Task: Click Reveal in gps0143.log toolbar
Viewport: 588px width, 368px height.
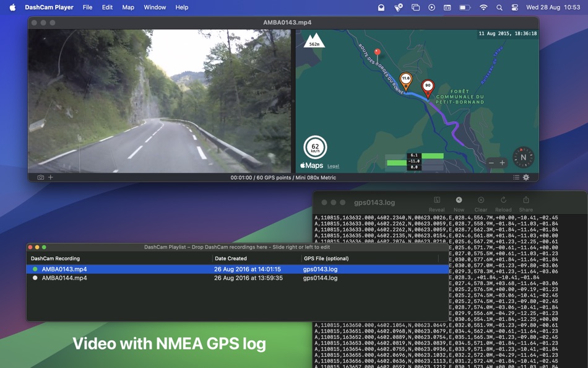Action: [x=436, y=204]
